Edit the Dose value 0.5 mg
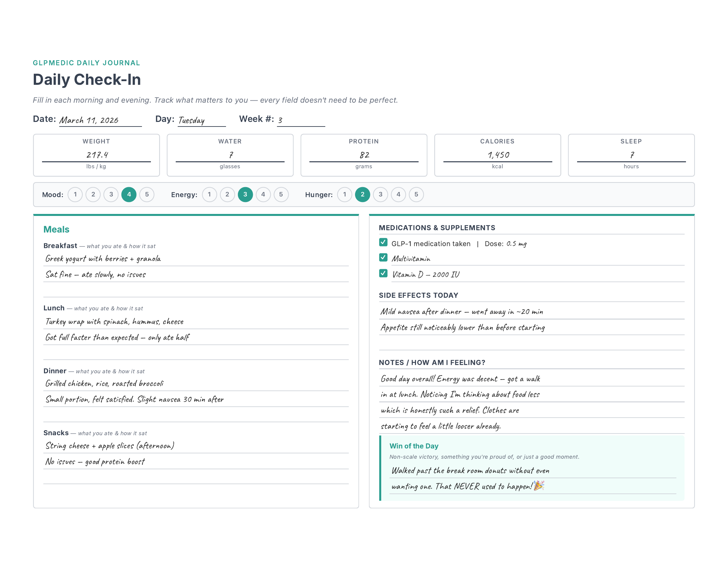728x563 pixels. 517,243
